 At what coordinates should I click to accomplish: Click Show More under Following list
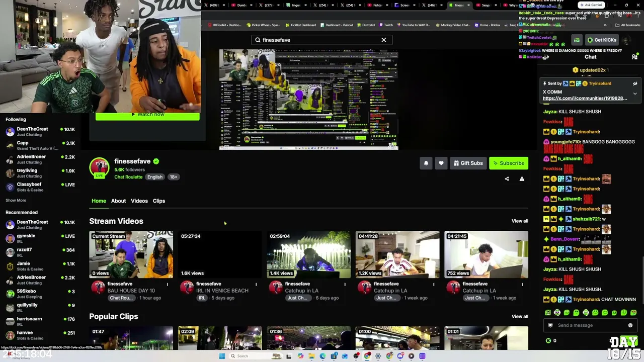pos(16,200)
